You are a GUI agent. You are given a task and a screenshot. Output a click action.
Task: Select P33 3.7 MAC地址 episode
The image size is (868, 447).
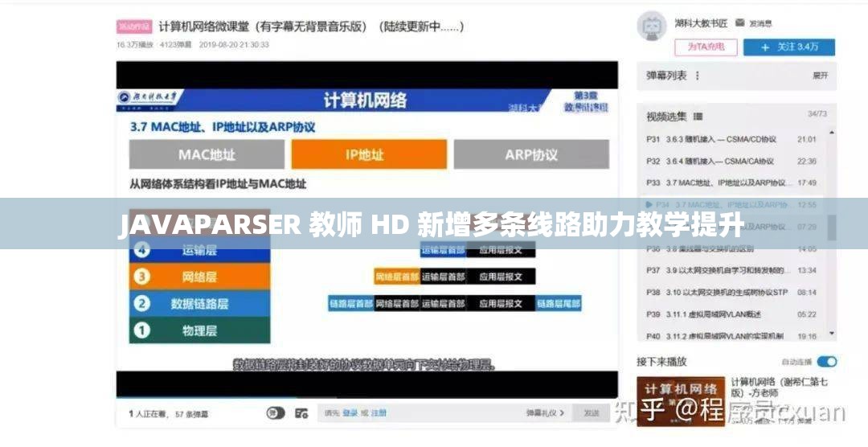point(731,182)
